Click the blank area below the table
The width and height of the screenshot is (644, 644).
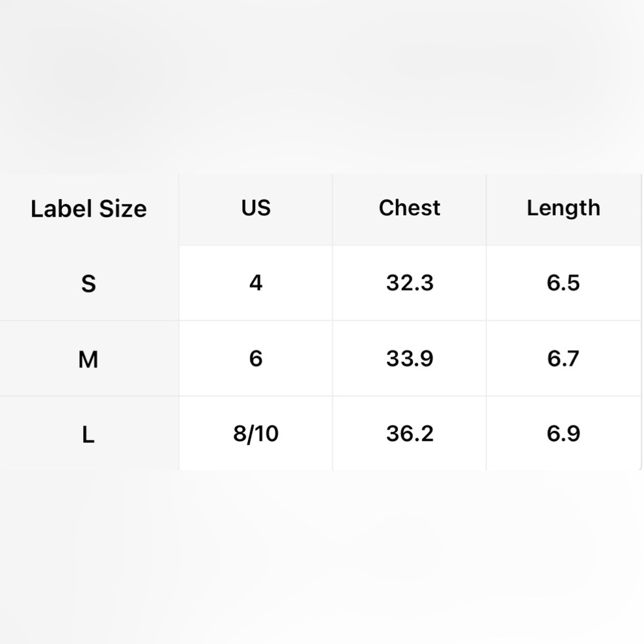coord(322,557)
